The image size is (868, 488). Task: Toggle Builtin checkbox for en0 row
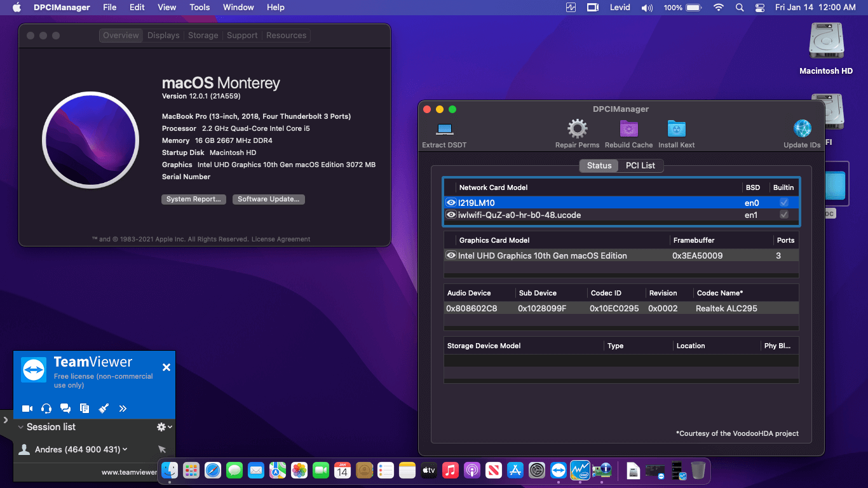[x=784, y=203]
